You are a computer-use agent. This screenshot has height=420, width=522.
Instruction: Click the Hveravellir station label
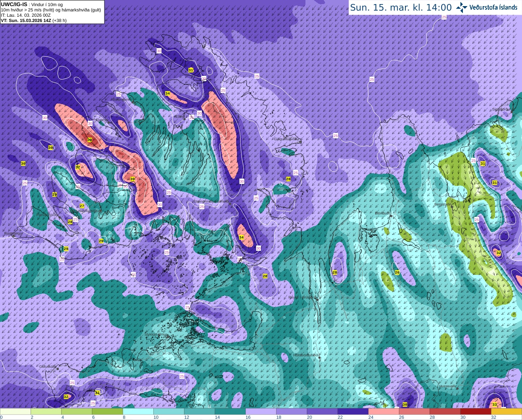pyautogui.click(x=448, y=386)
